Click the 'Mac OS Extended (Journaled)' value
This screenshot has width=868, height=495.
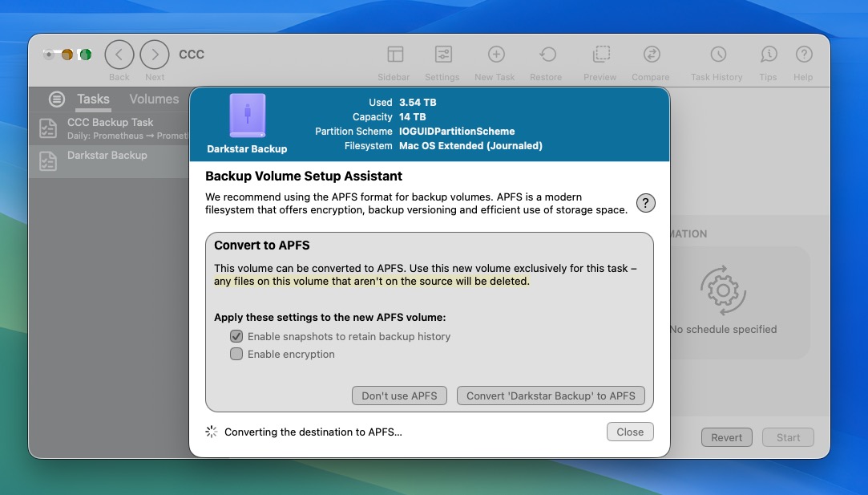point(470,146)
